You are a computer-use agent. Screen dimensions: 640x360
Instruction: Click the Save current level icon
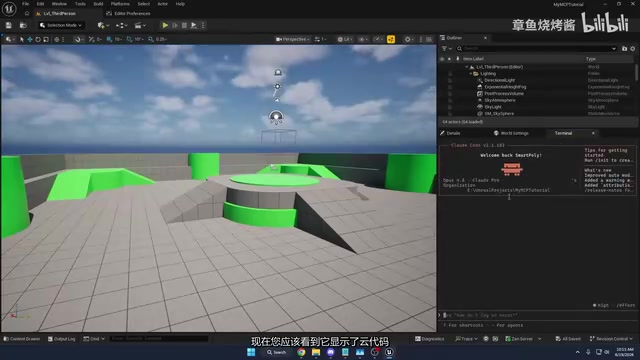coord(9,25)
